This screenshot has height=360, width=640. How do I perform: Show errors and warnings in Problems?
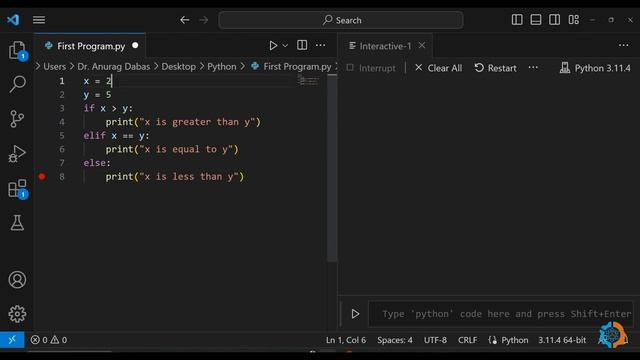pyautogui.click(x=49, y=340)
